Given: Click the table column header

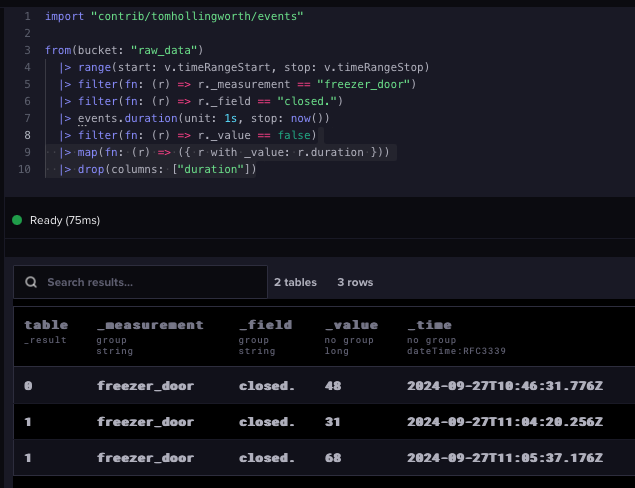Looking at the screenshot, I should click(x=46, y=325).
